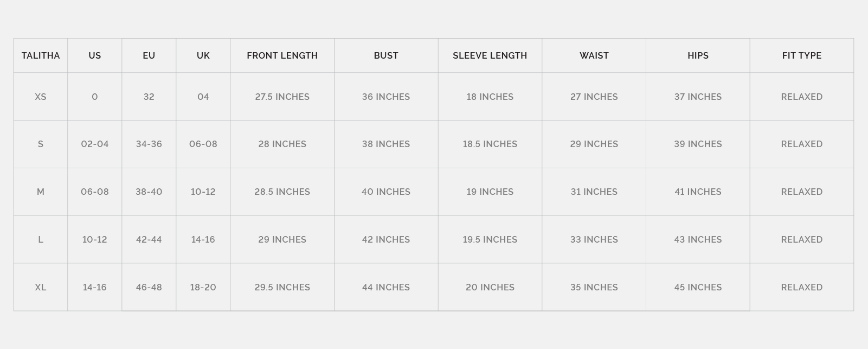Click the TALITHA column header
Image resolution: width=868 pixels, height=349 pixels.
point(41,55)
